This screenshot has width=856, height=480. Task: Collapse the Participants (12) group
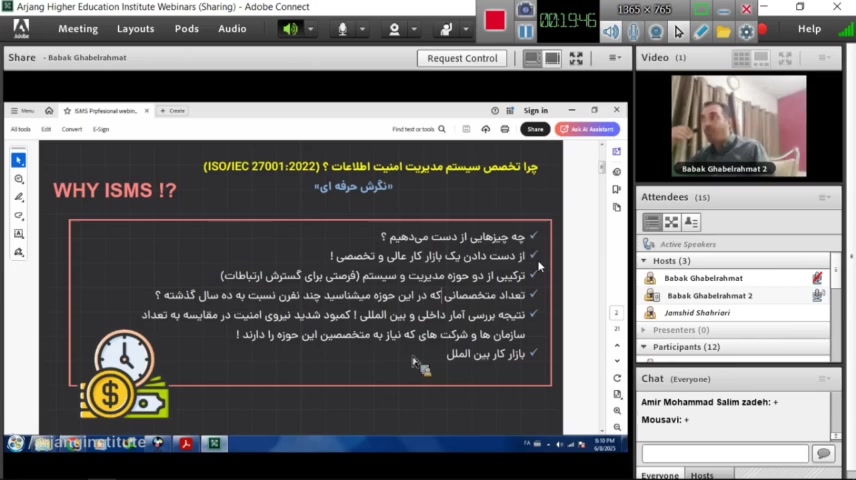coord(644,347)
